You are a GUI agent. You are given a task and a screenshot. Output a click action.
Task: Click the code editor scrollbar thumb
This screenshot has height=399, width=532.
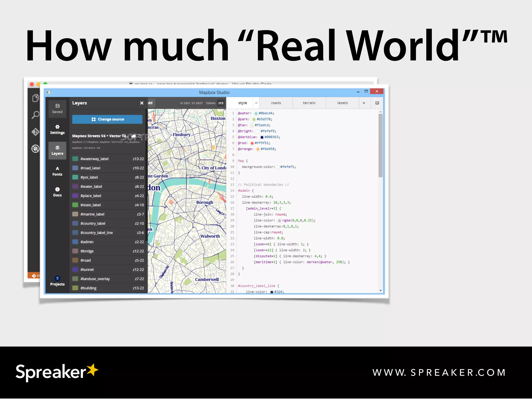click(380, 145)
